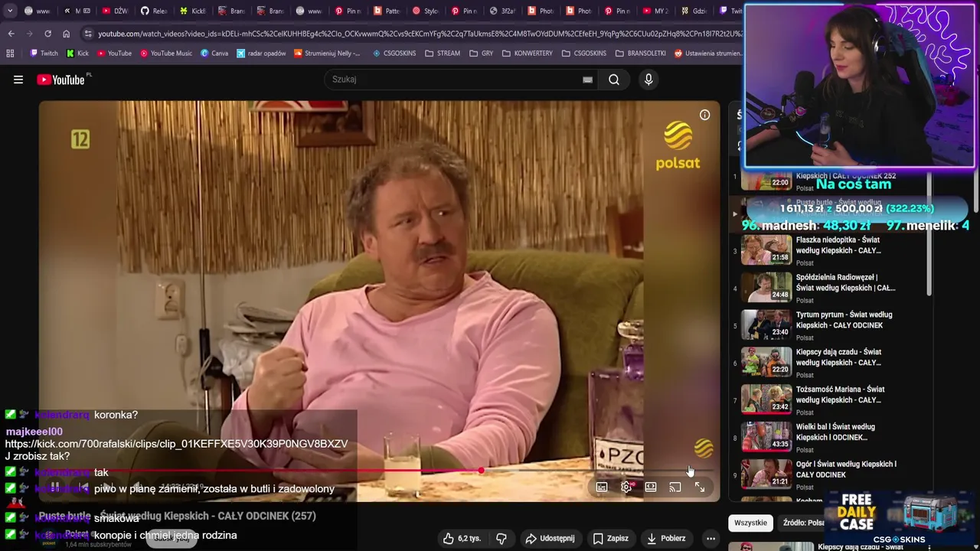Switch to the Kickb browser tab

(193, 11)
